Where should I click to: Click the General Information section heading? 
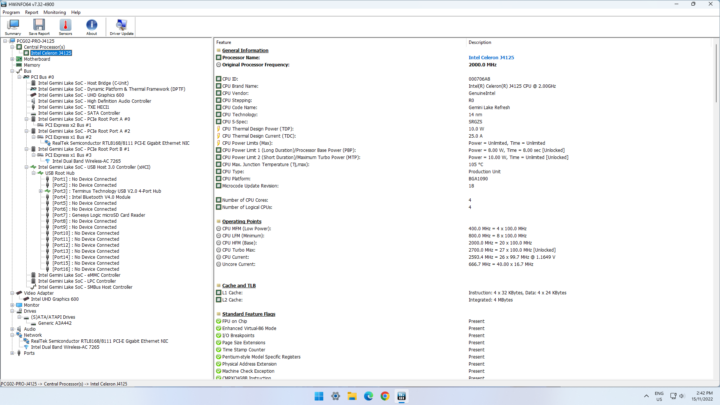245,51
